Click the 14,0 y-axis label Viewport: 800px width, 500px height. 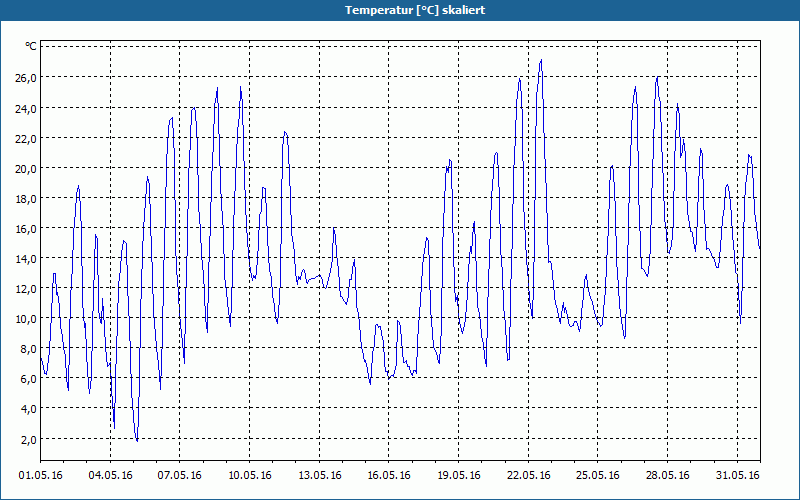(26, 258)
